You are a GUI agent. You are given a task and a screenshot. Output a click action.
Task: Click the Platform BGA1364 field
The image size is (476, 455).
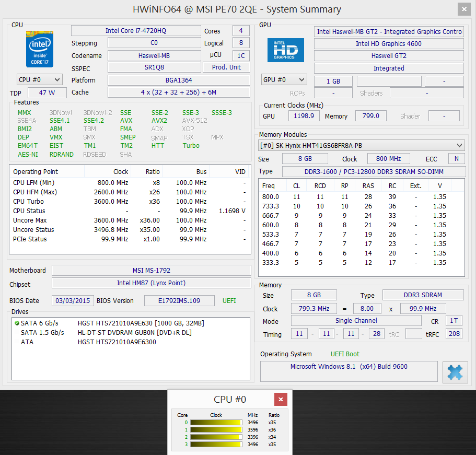point(179,80)
